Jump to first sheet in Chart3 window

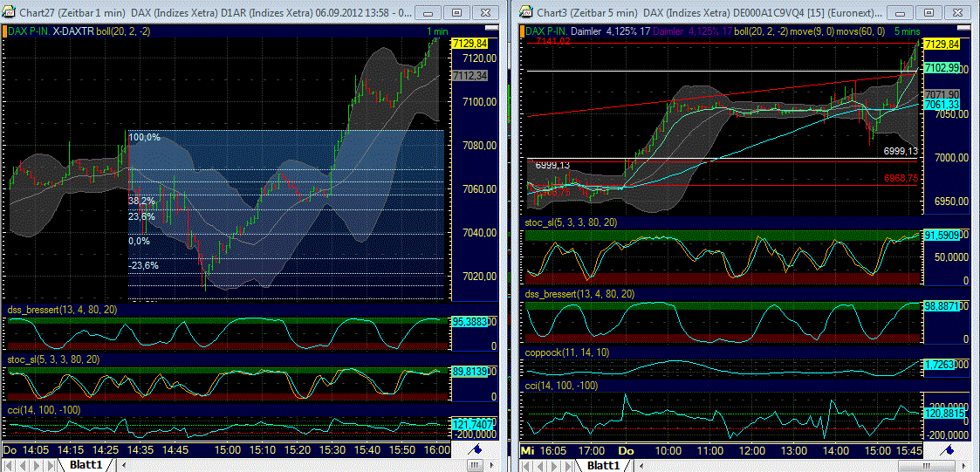526,465
